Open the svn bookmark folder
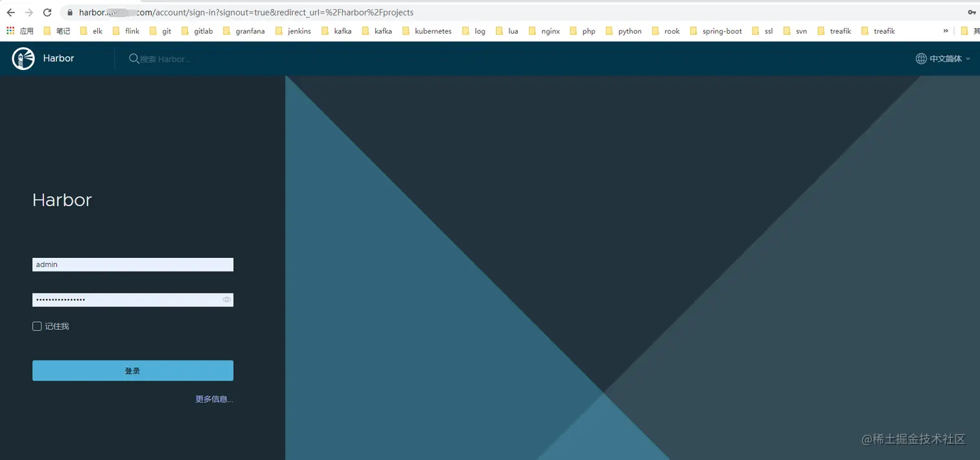The width and height of the screenshot is (980, 460). (x=795, y=31)
